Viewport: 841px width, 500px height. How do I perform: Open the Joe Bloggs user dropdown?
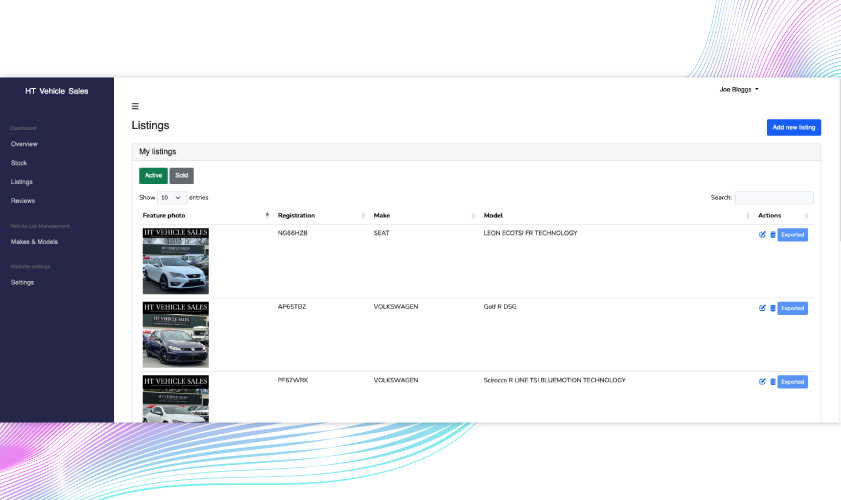[x=739, y=90]
